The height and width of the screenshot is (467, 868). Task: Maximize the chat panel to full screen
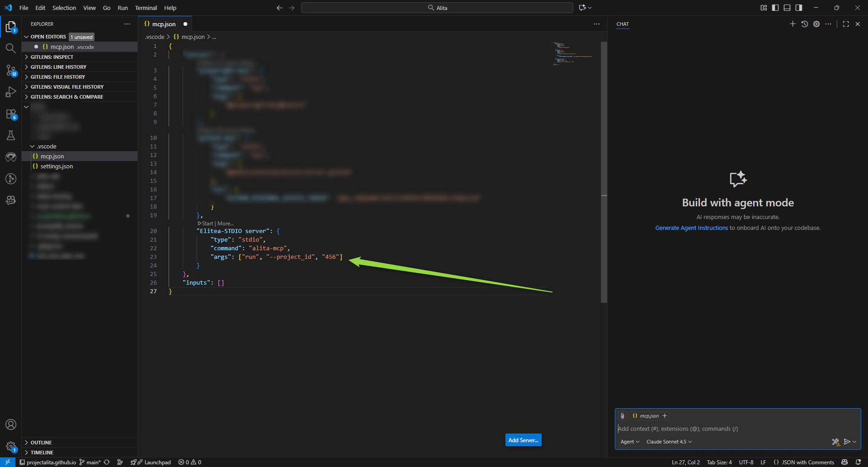[x=846, y=24]
